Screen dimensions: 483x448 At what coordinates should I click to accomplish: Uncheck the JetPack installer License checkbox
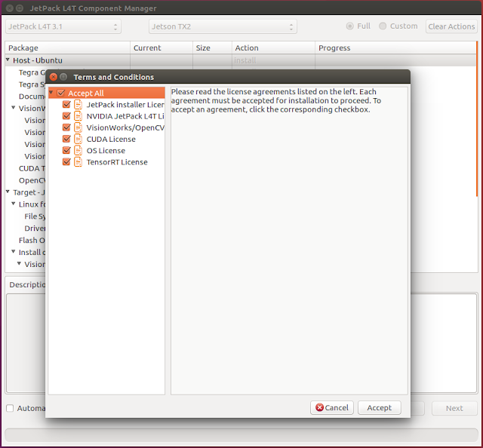click(66, 104)
